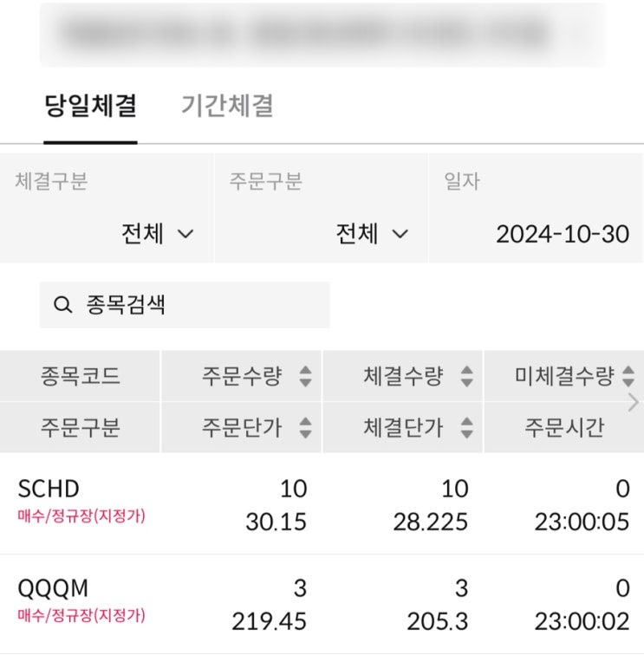Screen dimensions: 644x655
Task: Open the QQQM order row
Action: pos(322,604)
